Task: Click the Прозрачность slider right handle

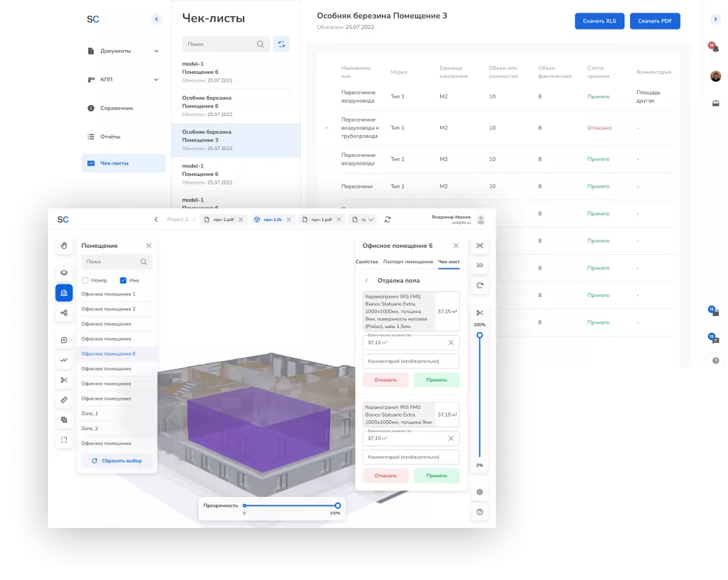Action: (338, 505)
